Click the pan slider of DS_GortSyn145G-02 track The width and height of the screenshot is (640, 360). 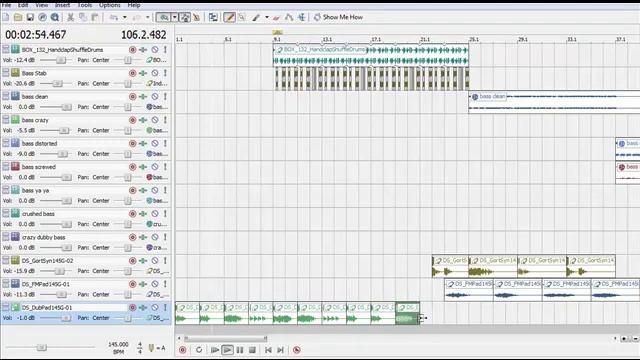point(128,271)
